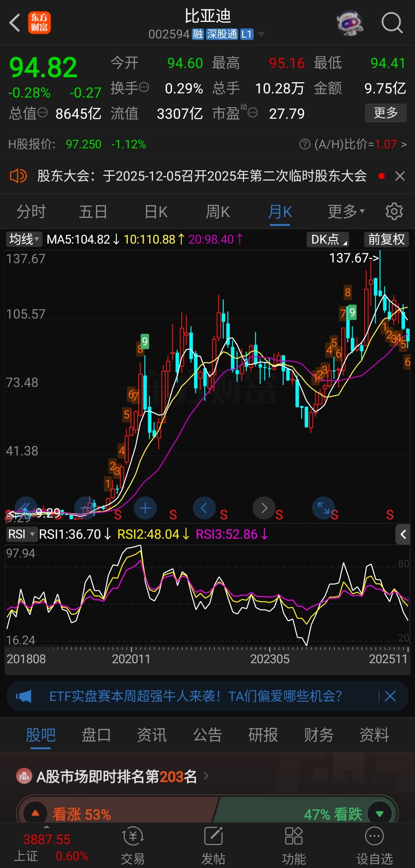The width and height of the screenshot is (415, 868).
Task: Tap the L1 level tag
Action: [x=247, y=34]
